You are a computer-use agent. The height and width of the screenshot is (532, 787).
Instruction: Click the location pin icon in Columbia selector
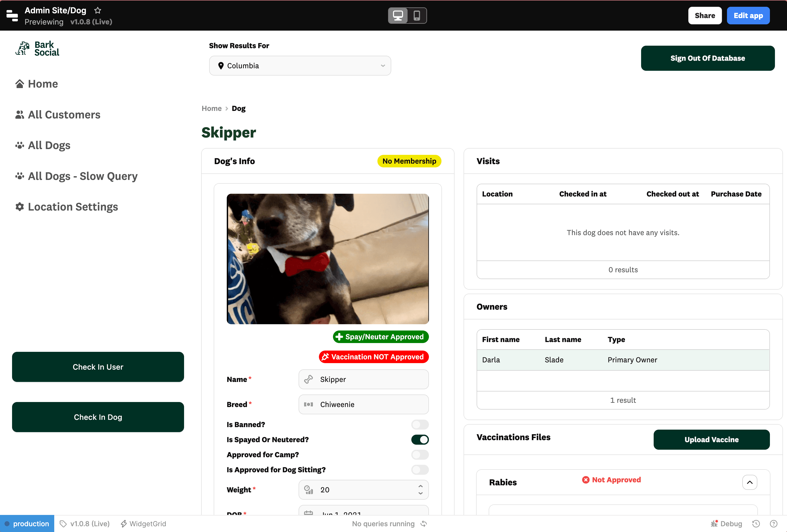coord(221,66)
